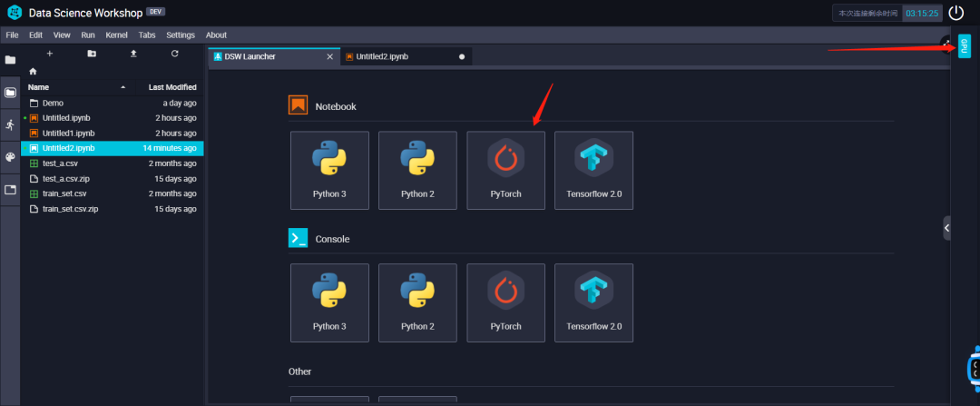Open the Edit menu
The height and width of the screenshot is (406, 980).
click(x=35, y=35)
